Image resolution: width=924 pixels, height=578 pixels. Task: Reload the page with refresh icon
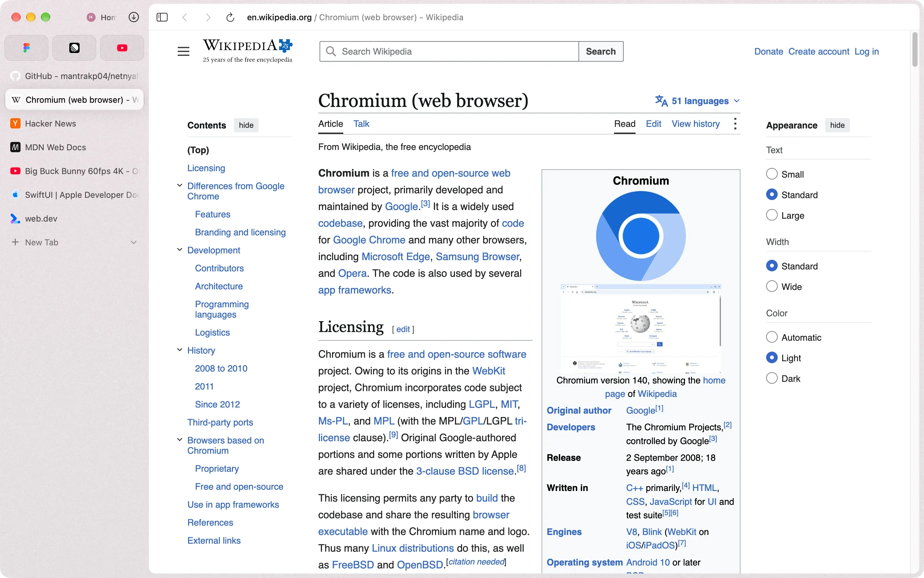[x=230, y=17]
